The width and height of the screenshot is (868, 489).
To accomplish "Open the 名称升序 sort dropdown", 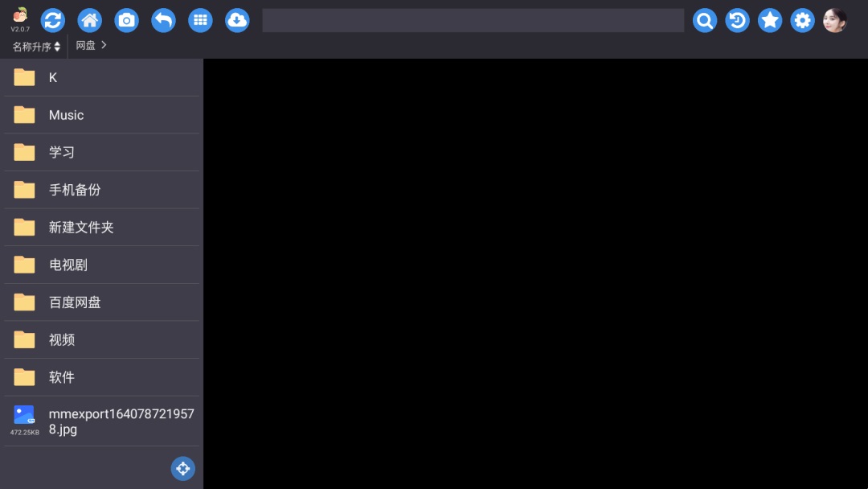I will tap(36, 47).
